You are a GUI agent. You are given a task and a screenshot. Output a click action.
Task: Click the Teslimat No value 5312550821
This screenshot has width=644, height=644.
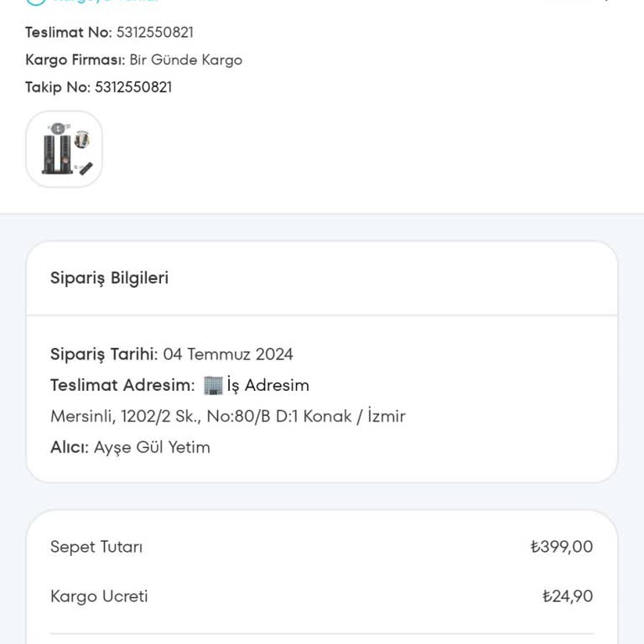coord(154,33)
